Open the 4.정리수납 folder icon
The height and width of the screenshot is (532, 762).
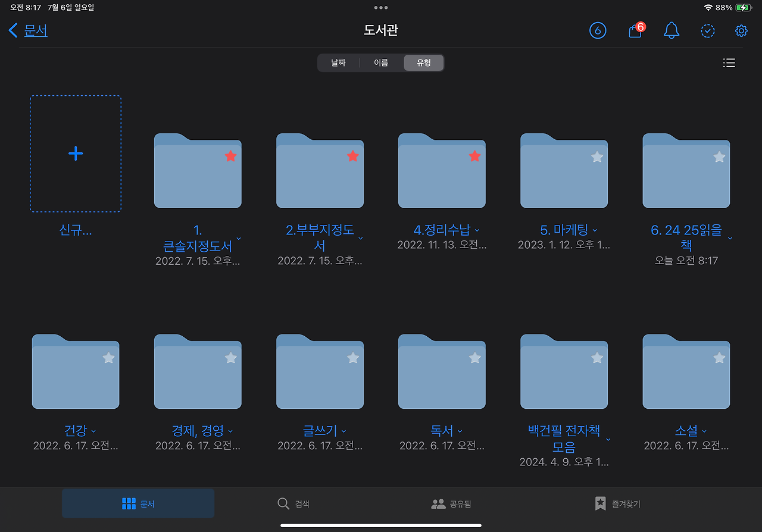(442, 170)
